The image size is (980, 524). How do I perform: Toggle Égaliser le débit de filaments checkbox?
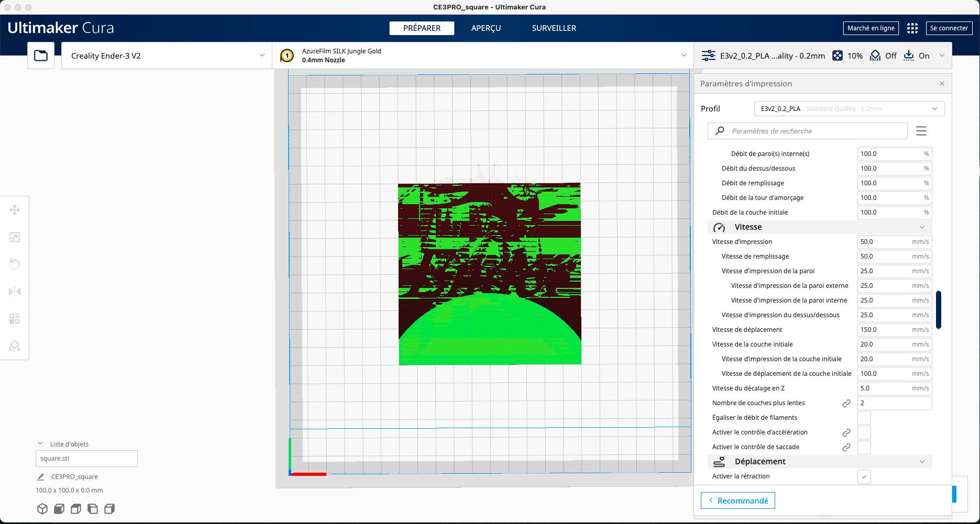point(864,418)
